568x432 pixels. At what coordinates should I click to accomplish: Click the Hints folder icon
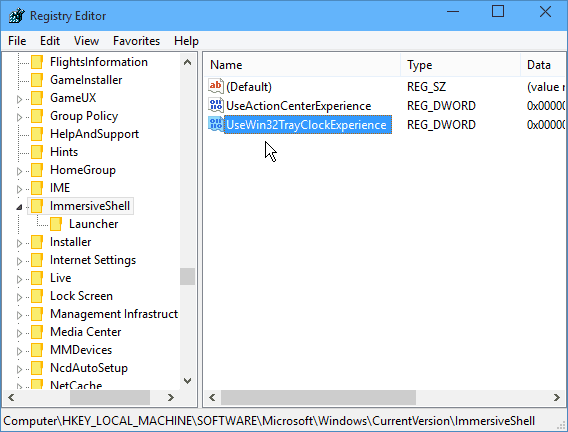37,152
